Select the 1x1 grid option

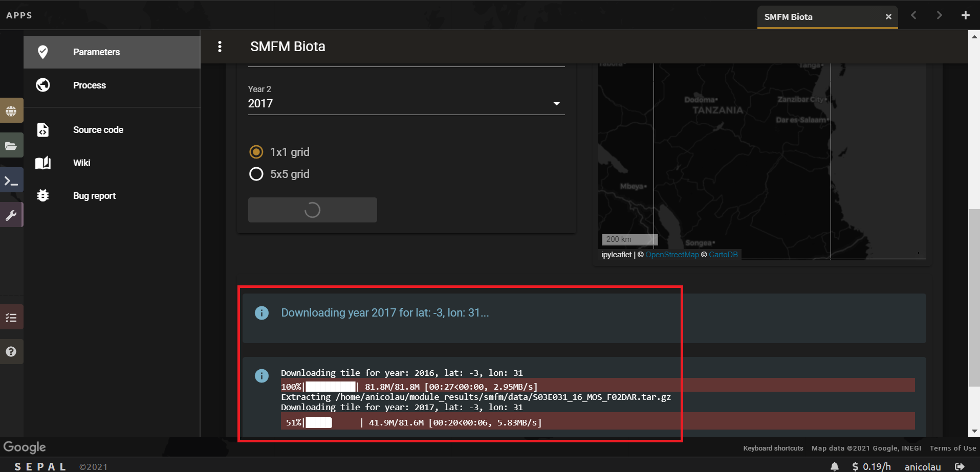pos(279,152)
